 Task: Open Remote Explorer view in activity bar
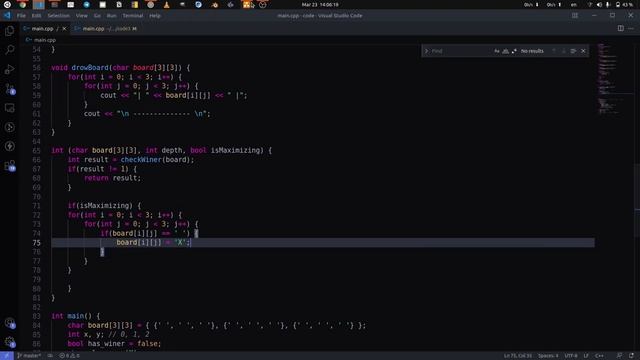9,108
